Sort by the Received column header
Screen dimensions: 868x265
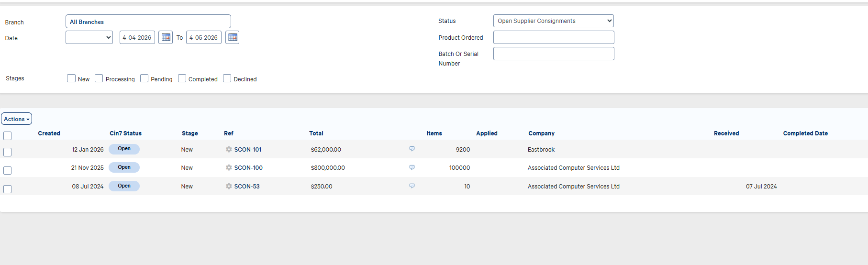click(x=726, y=133)
